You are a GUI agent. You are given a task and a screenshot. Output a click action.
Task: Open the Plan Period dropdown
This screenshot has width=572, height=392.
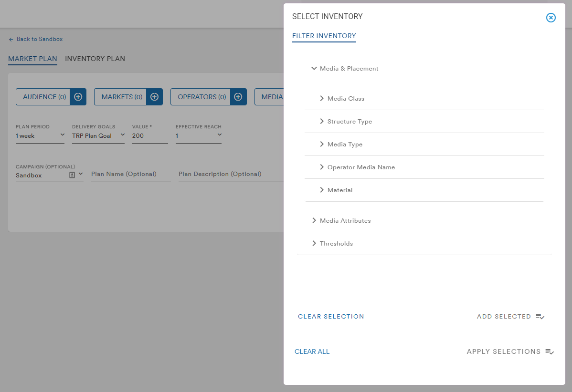(40, 136)
